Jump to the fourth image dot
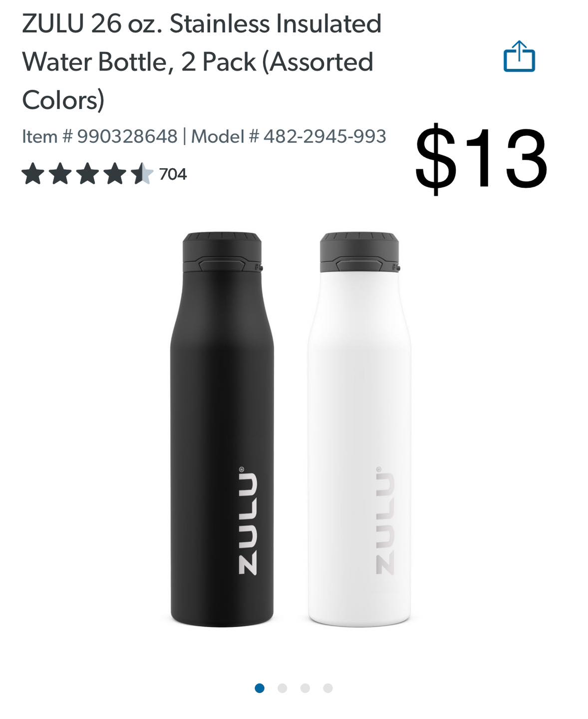Screen dimensions: 588x719 (x=328, y=688)
